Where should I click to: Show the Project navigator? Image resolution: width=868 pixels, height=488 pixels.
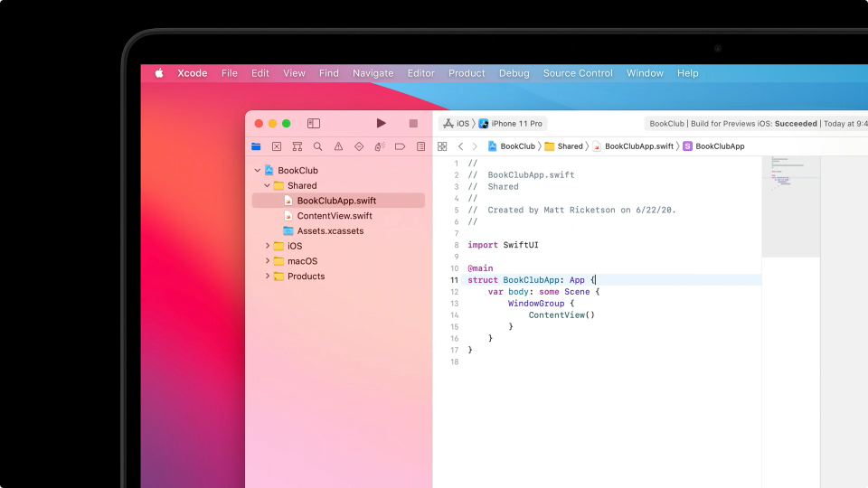click(x=256, y=146)
